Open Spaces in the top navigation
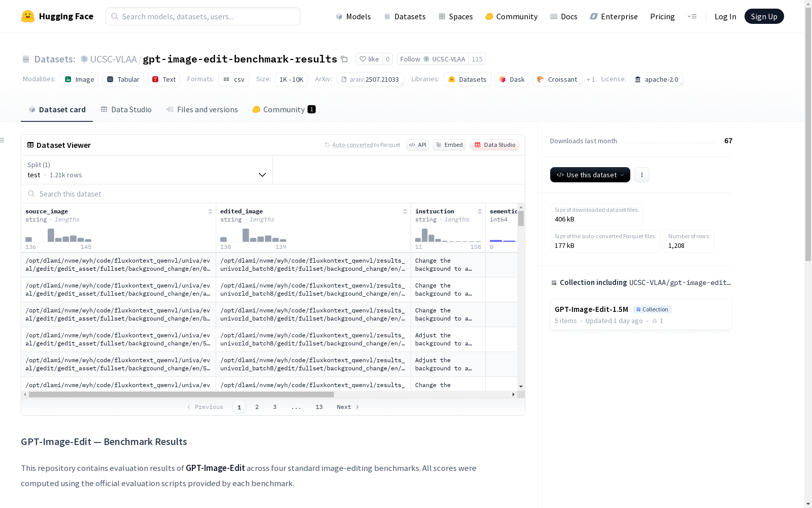Viewport: 812px width, 508px height. pos(456,16)
